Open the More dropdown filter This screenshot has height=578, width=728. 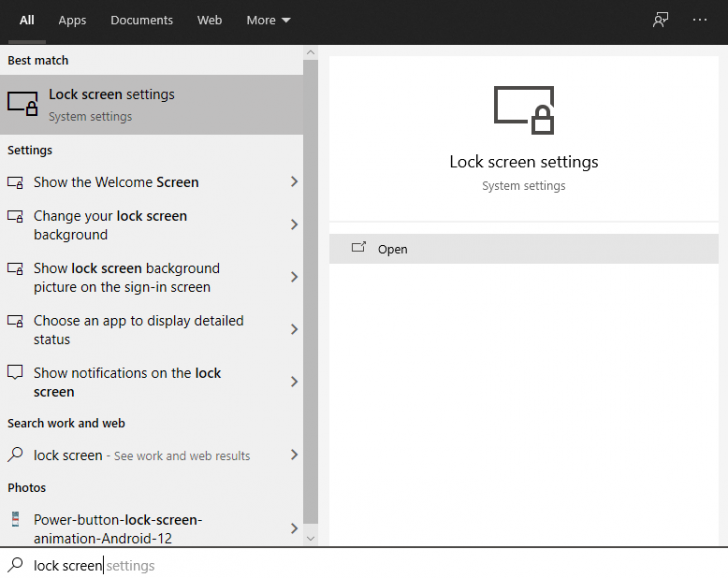coord(268,20)
